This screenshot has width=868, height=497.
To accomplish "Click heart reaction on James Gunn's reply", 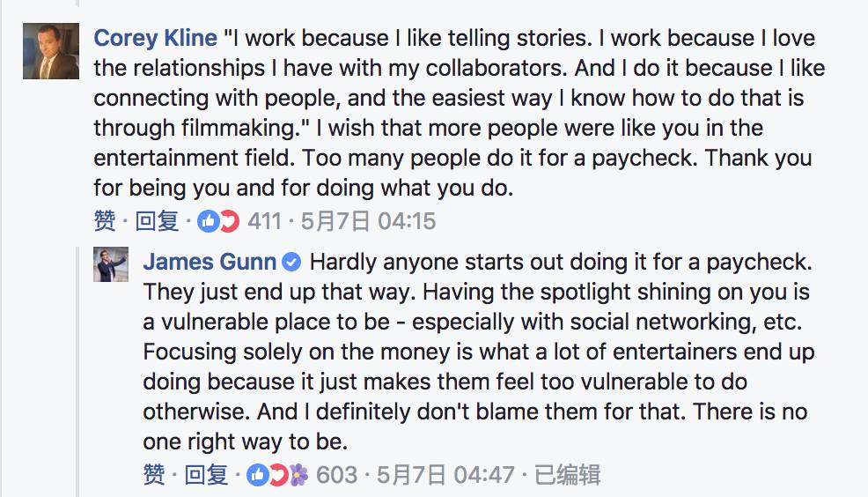I will pos(278,476).
